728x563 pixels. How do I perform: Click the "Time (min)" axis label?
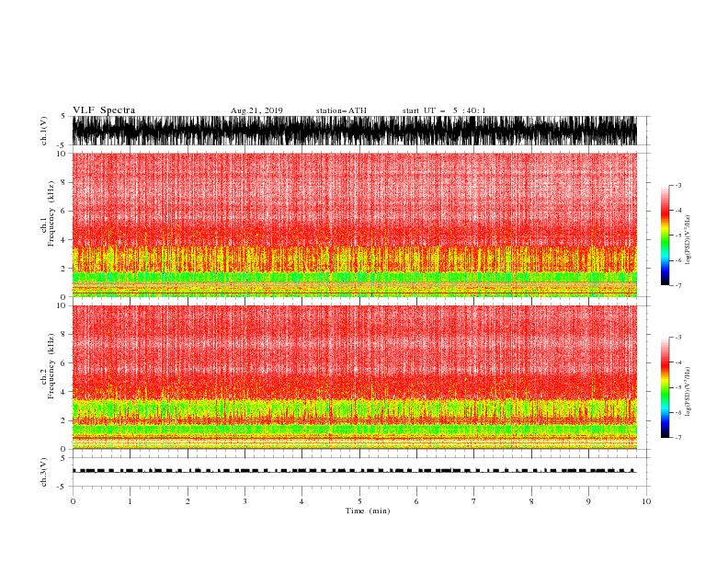(x=368, y=511)
